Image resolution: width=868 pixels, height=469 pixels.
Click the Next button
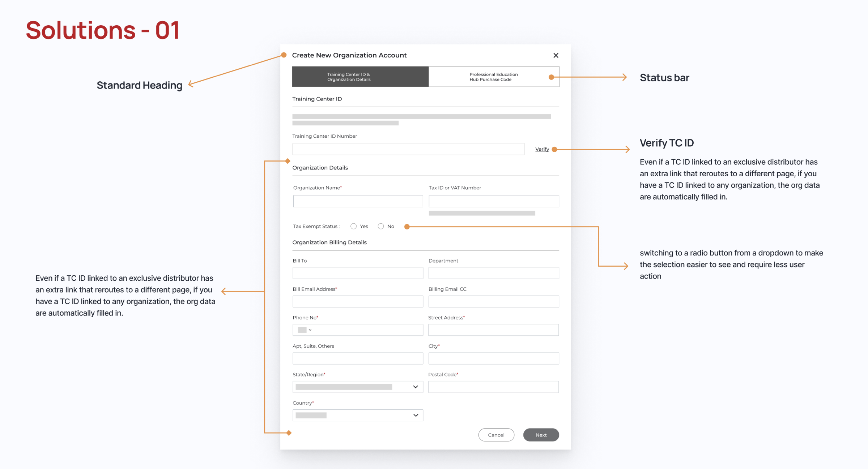pyautogui.click(x=541, y=435)
